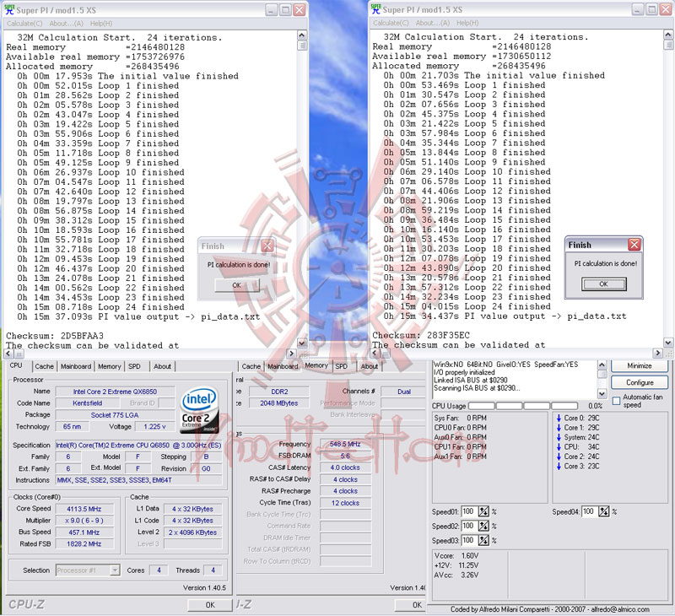
Task: Click Core Speed value 4113.5 MHz
Action: click(84, 509)
